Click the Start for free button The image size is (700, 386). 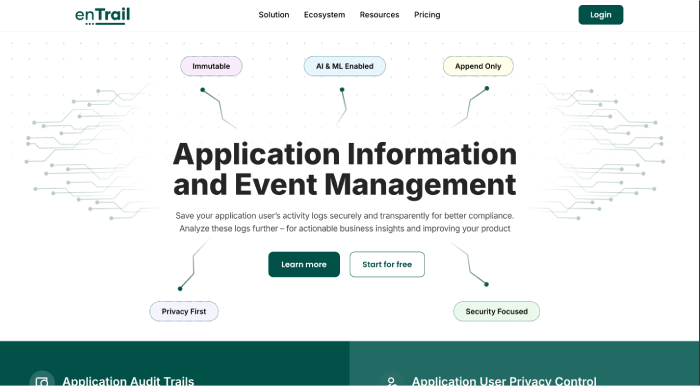click(387, 264)
